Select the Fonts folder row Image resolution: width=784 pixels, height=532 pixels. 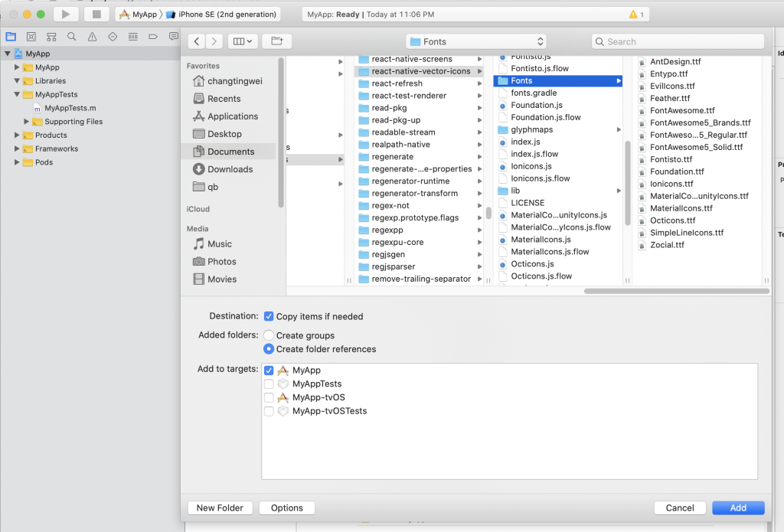[558, 80]
